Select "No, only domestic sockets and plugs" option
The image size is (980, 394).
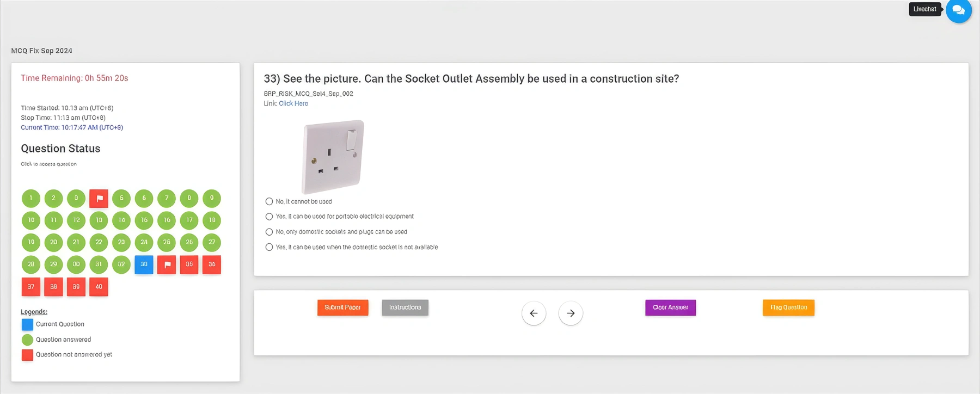tap(269, 232)
